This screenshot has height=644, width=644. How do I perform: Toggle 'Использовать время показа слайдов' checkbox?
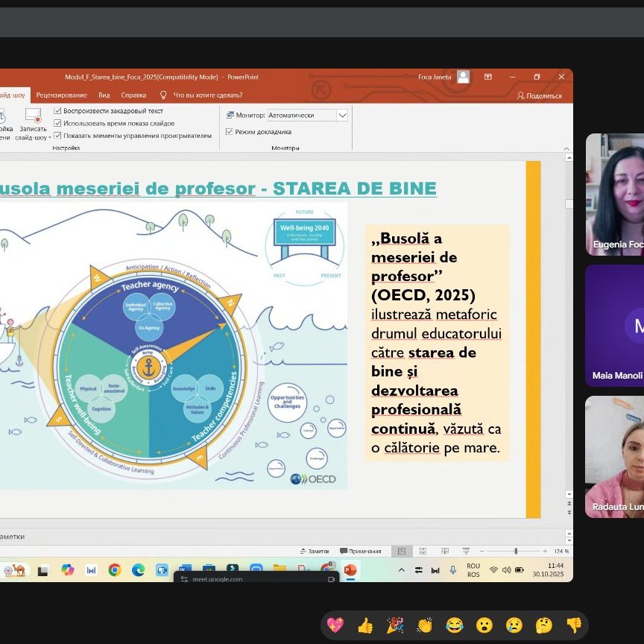(x=58, y=123)
